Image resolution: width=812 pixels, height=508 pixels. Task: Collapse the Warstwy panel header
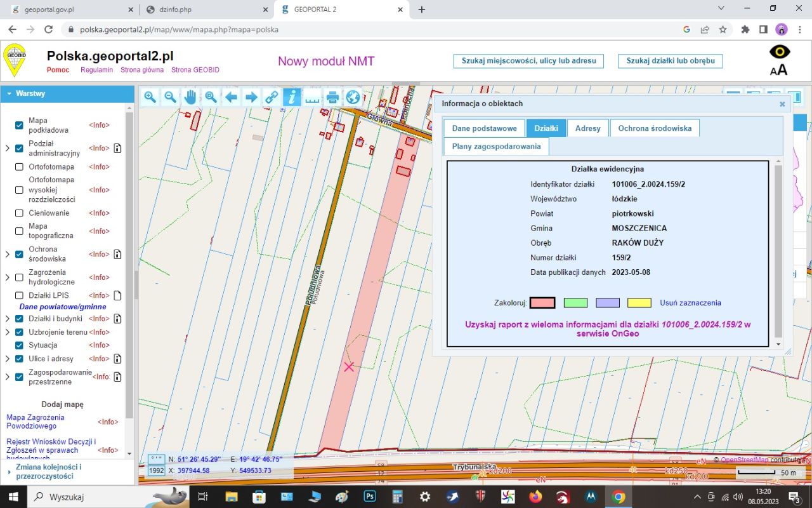(x=10, y=93)
